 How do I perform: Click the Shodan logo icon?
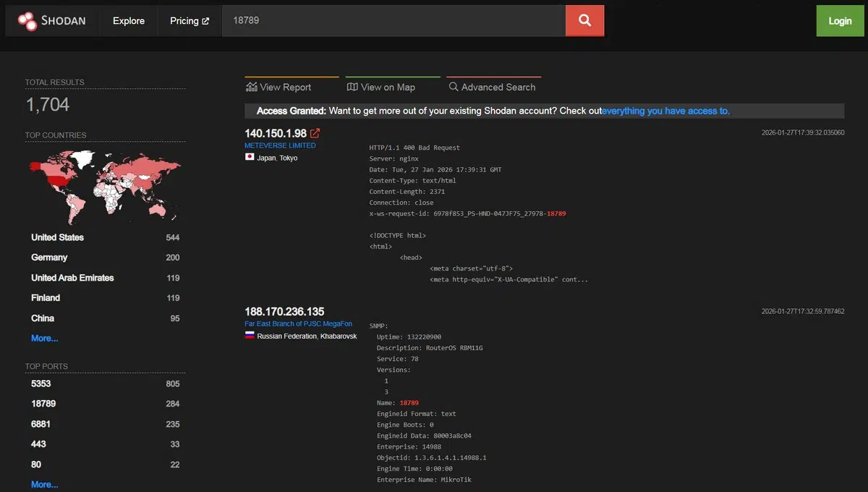tap(27, 21)
